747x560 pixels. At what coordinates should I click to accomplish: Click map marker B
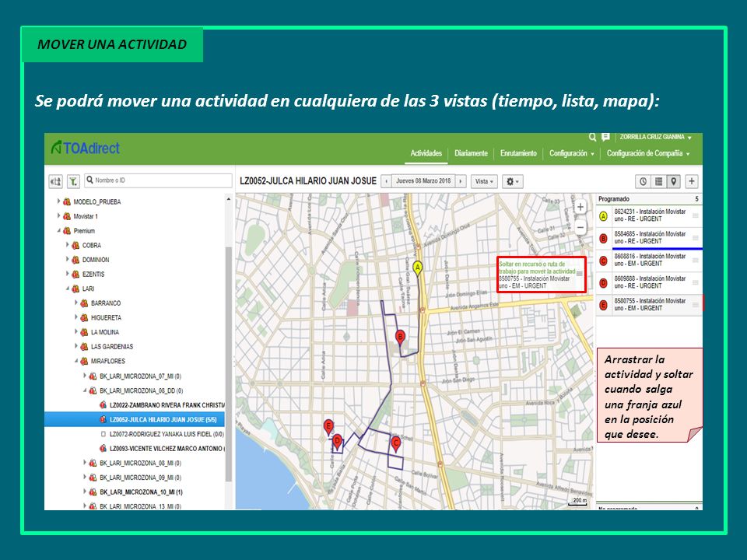click(x=400, y=337)
